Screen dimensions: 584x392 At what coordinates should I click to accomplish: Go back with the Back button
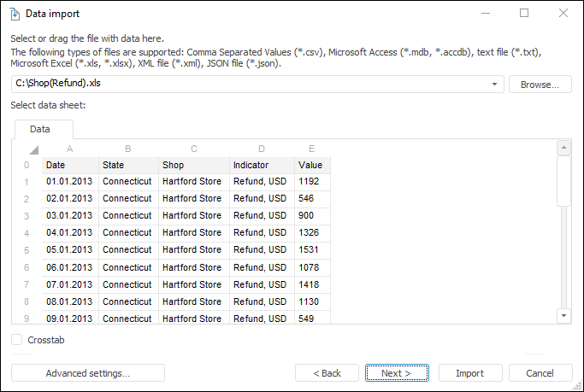pos(327,373)
